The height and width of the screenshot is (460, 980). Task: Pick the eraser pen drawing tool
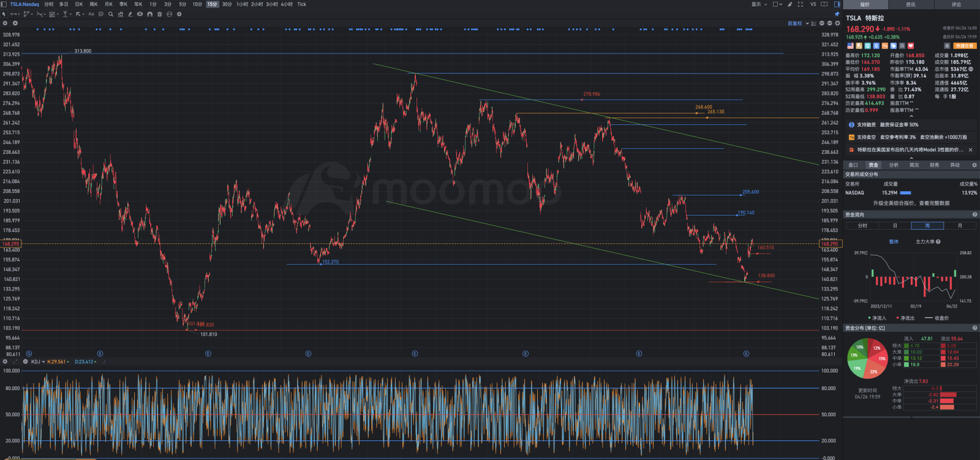[130, 14]
